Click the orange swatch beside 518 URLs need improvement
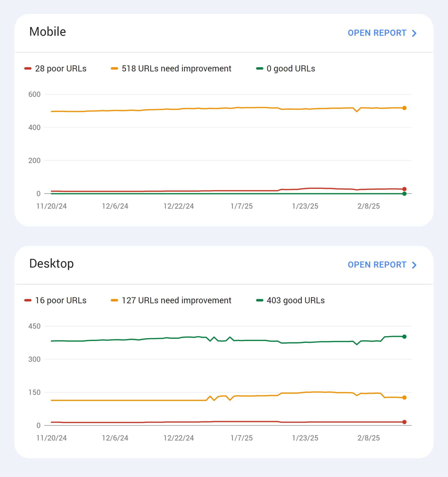448x477 pixels. tap(114, 69)
